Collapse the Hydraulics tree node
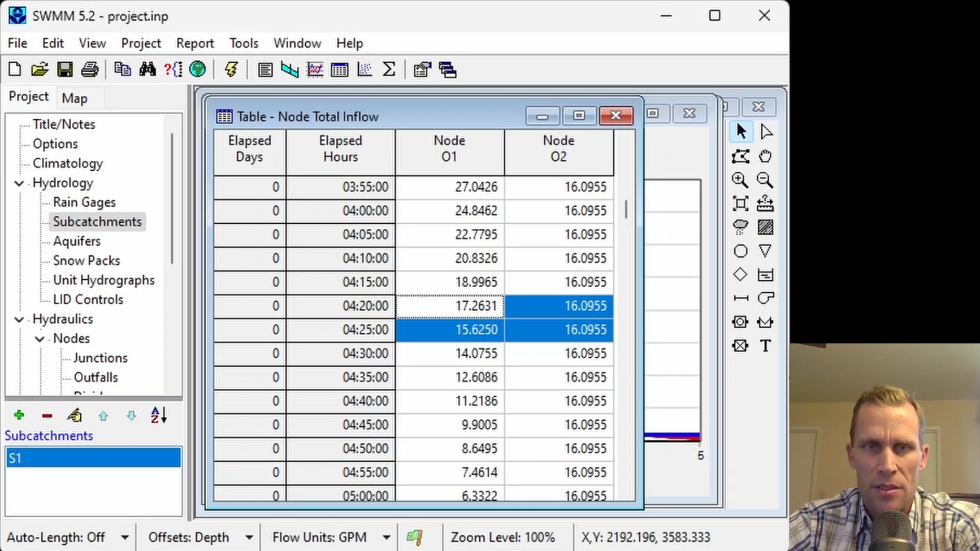The height and width of the screenshot is (551, 980). (19, 319)
